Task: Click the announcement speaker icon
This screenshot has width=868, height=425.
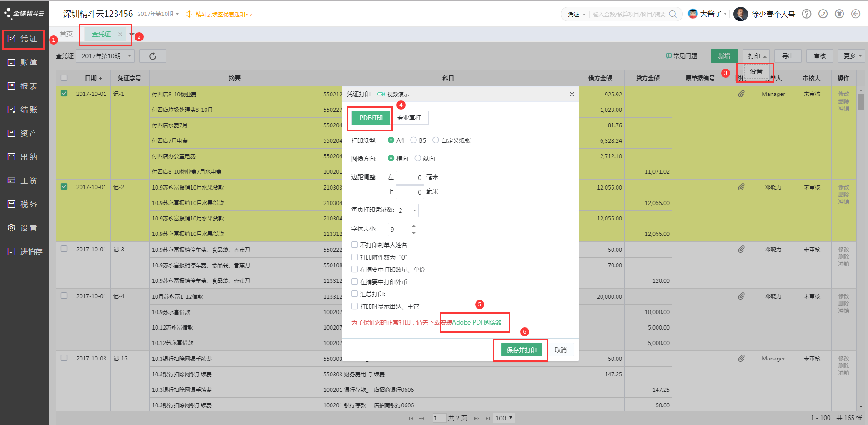Action: 188,14
